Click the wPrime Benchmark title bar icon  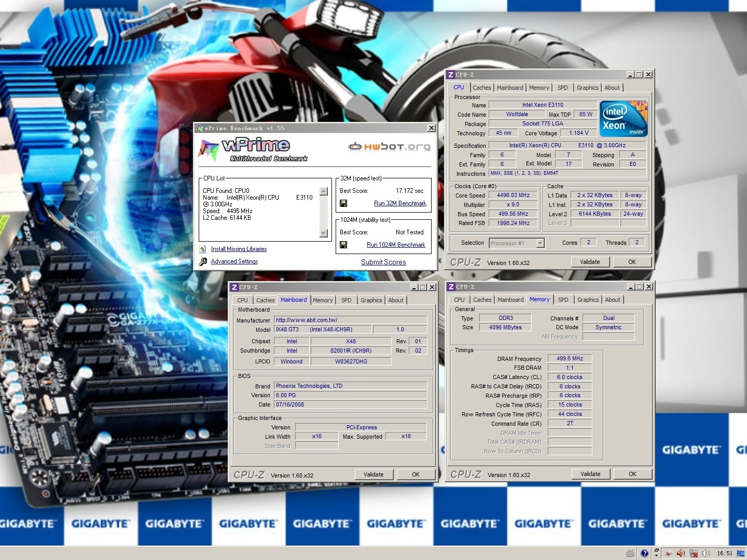(x=199, y=128)
